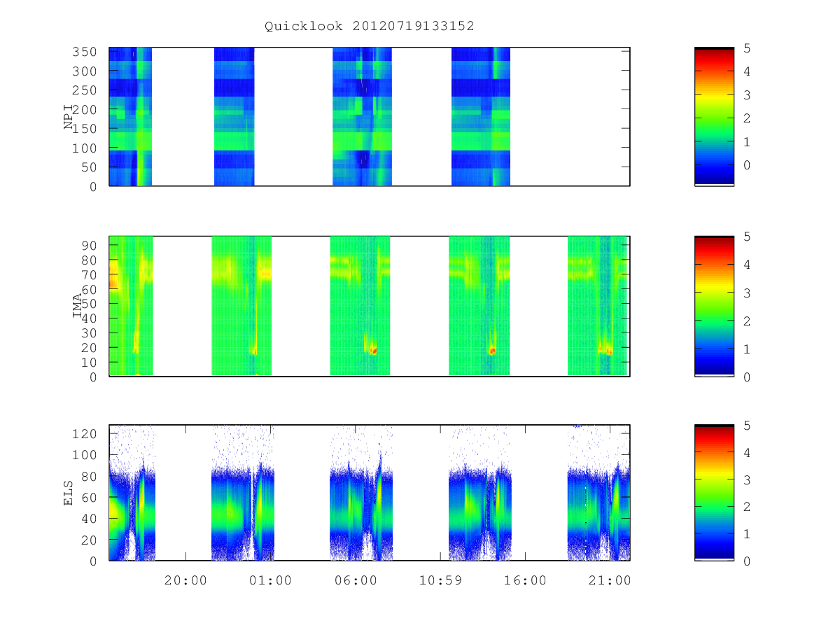Click the 01:00 time axis label

click(270, 580)
